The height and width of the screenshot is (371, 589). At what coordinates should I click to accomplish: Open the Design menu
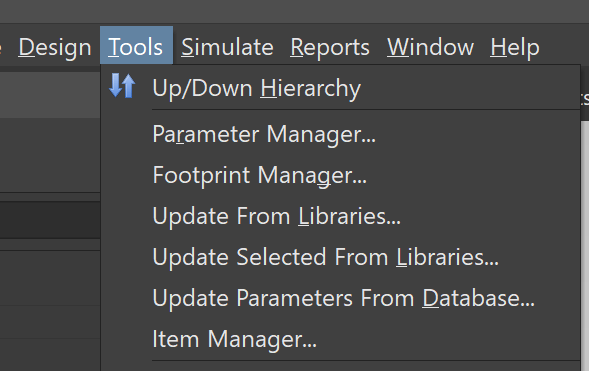pos(55,48)
